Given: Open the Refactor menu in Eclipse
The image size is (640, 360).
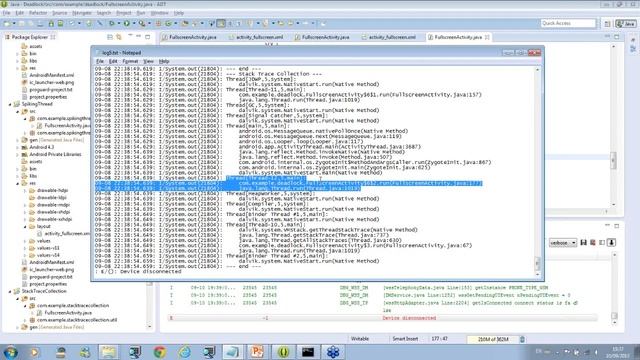Looking at the screenshot, I should (x=38, y=13).
